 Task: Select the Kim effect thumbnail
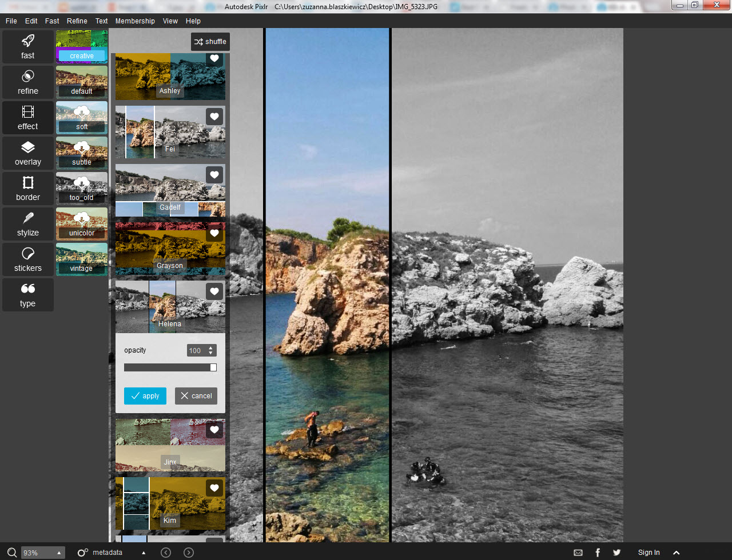[x=169, y=503]
